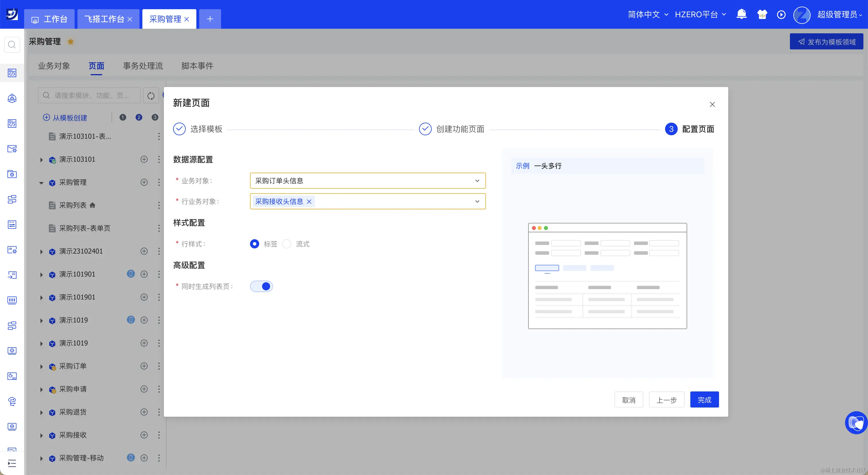Image resolution: width=868 pixels, height=475 pixels.
Task: Switch to the 业务对象 tab
Action: coord(54,66)
